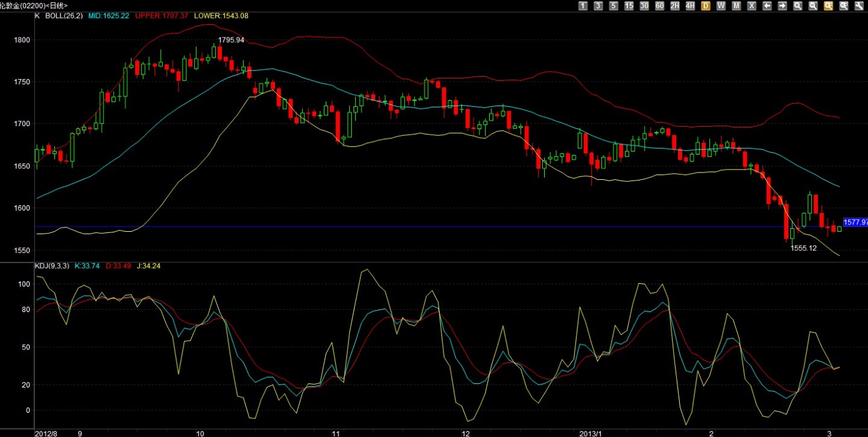Select the 1-minute timeframe button
Viewport: 868px width, 437px height.
coord(583,5)
